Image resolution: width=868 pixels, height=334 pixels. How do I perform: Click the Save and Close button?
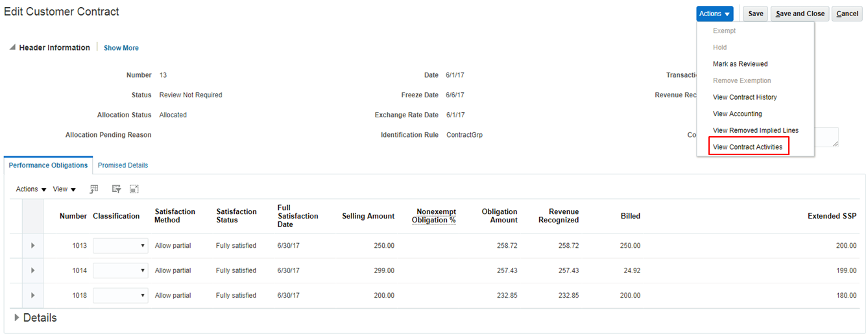[800, 14]
